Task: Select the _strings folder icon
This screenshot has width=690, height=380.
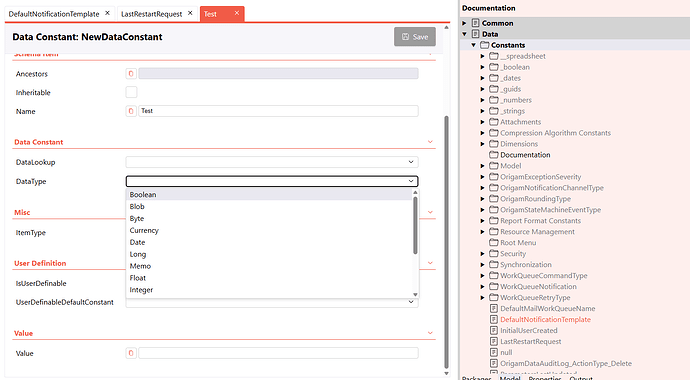Action: [x=494, y=111]
